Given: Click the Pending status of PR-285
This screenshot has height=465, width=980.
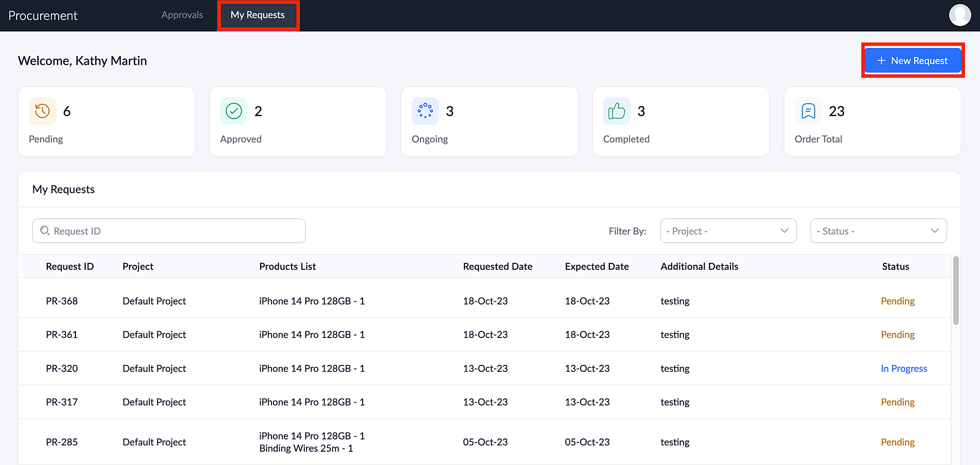Looking at the screenshot, I should [x=898, y=442].
